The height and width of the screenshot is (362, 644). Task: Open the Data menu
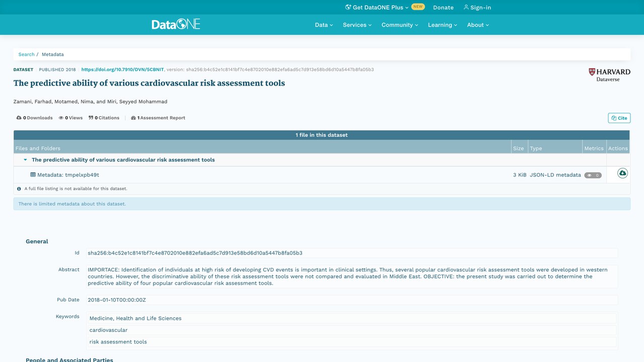point(324,25)
